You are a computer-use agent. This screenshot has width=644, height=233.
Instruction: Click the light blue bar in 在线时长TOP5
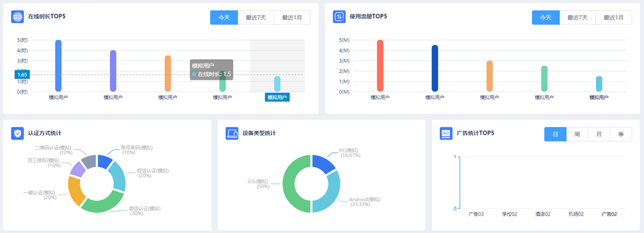click(x=278, y=84)
